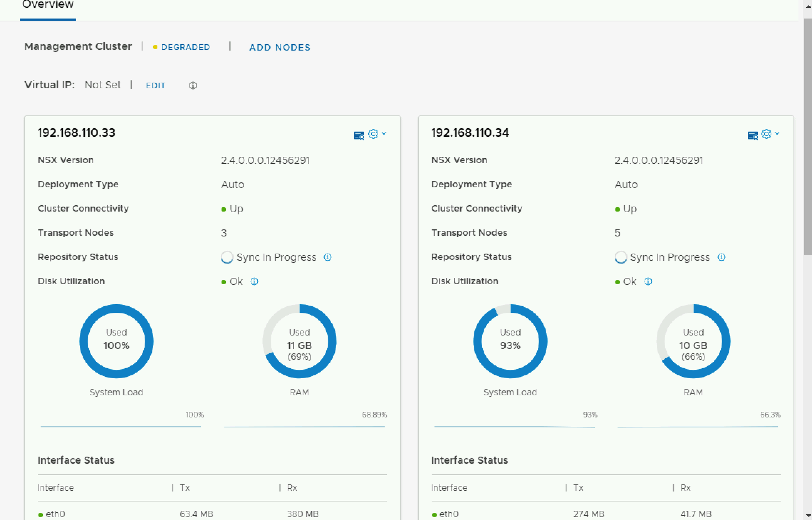Screen dimensions: 812x520
Task: Expand gear chevron on node 192.168.110.33
Action: point(384,133)
